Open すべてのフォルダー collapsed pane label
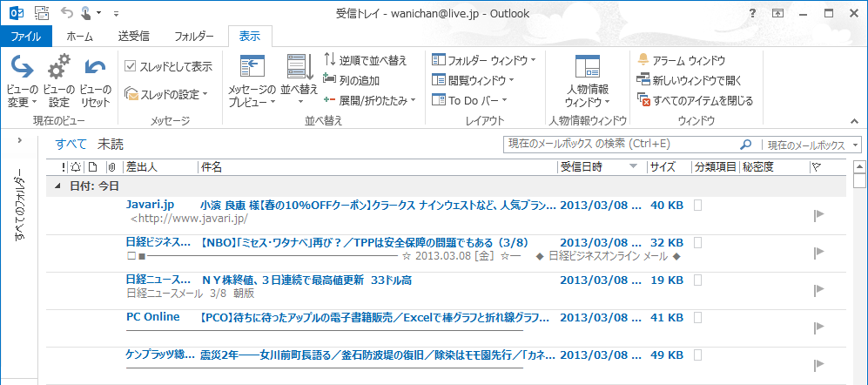This screenshot has height=385, width=868. click(20, 205)
